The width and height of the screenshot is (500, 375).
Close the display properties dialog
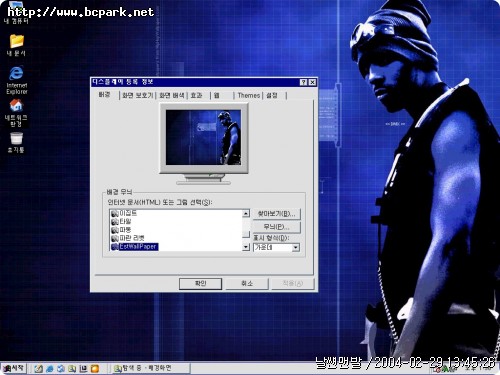(x=312, y=82)
